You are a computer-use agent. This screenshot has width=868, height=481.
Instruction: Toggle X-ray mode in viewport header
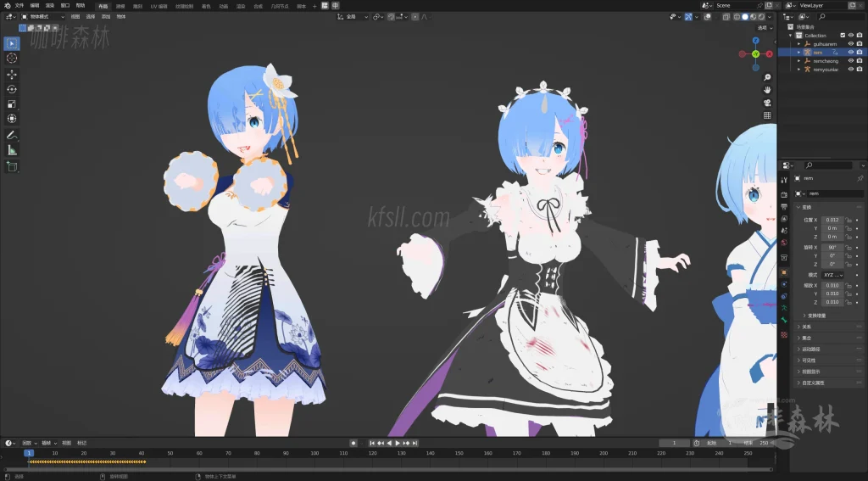[726, 17]
